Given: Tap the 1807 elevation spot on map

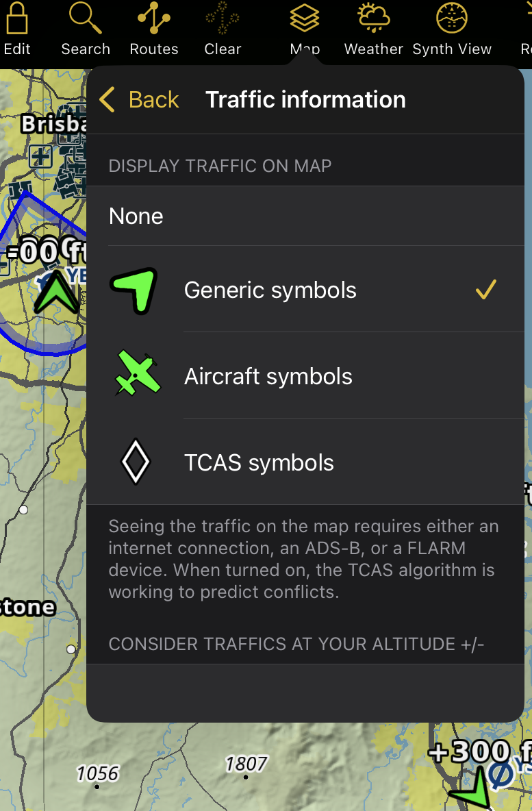Looking at the screenshot, I should 246,764.
